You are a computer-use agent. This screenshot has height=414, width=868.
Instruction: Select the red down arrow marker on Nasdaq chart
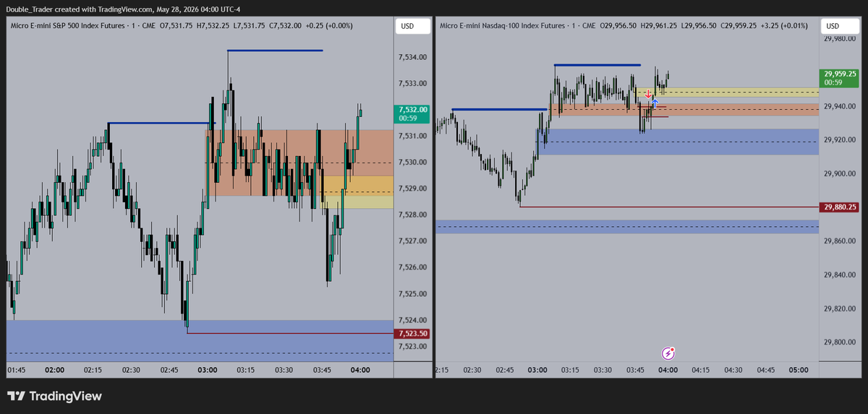[649, 94]
